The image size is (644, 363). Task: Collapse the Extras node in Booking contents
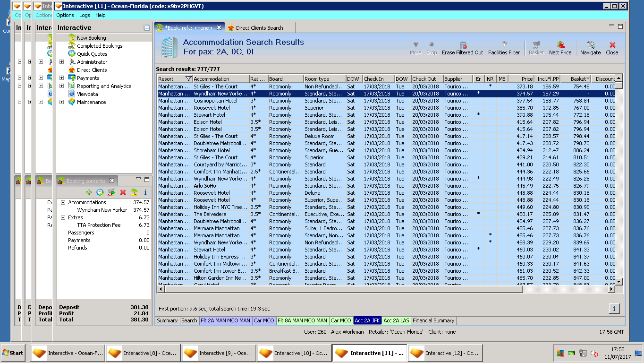63,217
